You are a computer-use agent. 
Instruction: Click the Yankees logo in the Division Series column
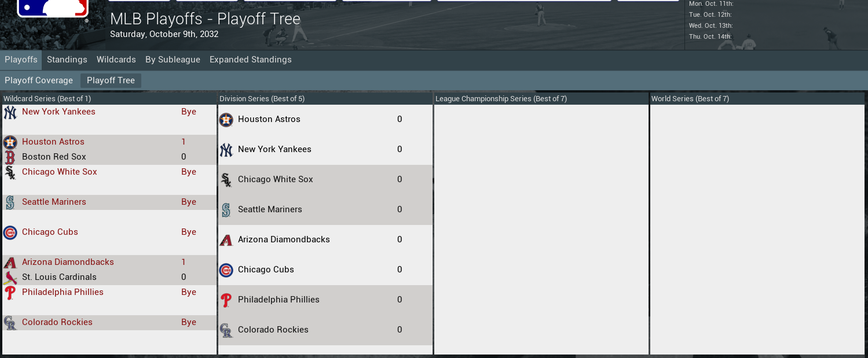(226, 150)
